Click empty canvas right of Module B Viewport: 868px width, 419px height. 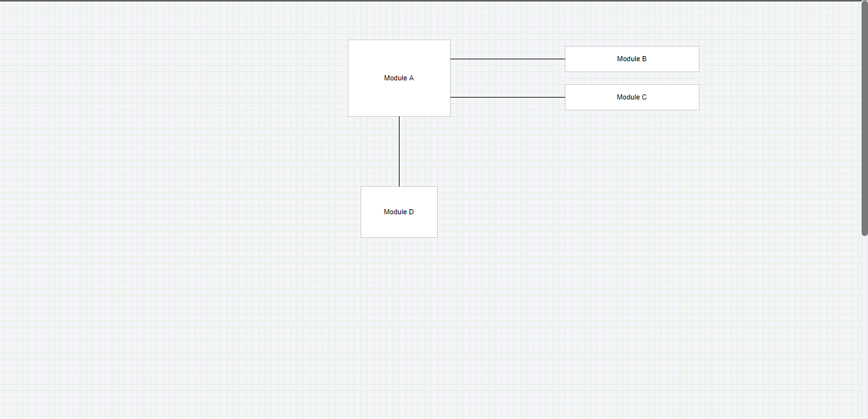tap(779, 59)
